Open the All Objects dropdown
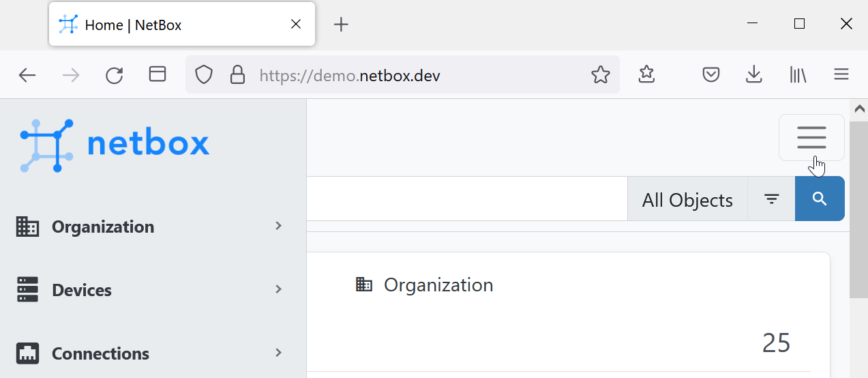 pyautogui.click(x=687, y=199)
